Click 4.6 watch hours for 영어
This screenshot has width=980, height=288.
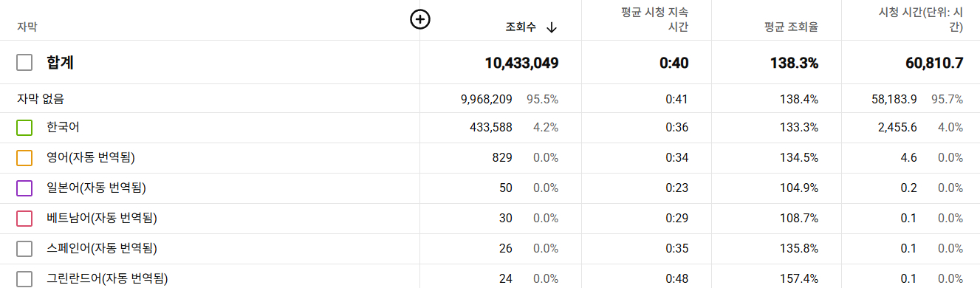pos(909,158)
